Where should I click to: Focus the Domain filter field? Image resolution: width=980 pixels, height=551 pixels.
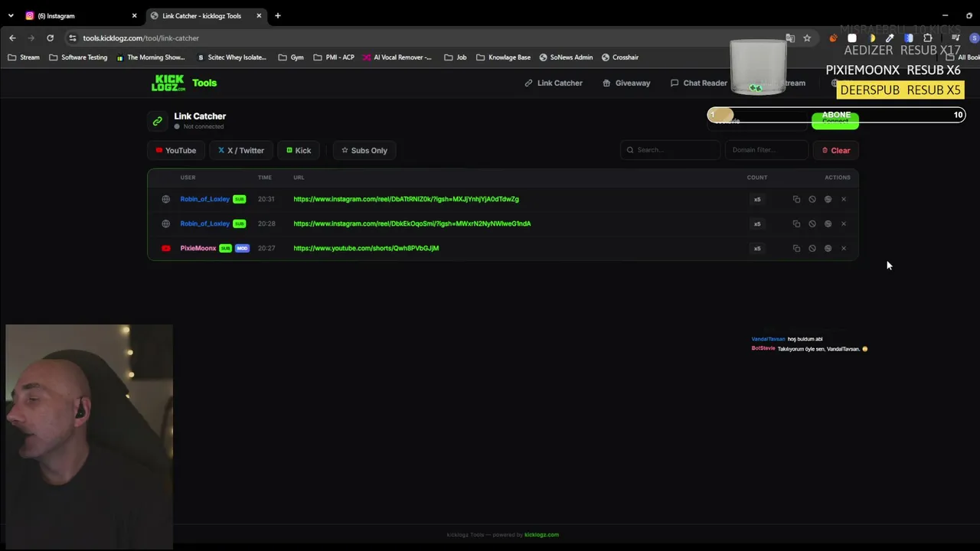click(766, 150)
